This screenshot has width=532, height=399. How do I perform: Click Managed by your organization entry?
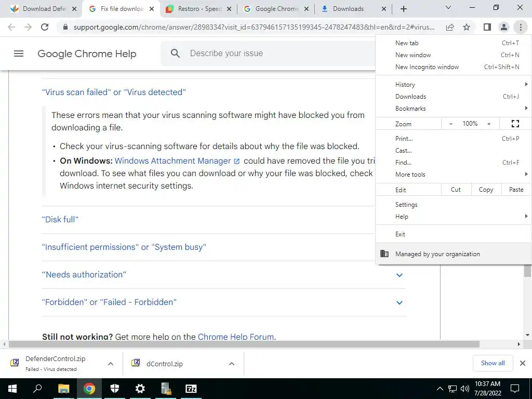point(454,254)
